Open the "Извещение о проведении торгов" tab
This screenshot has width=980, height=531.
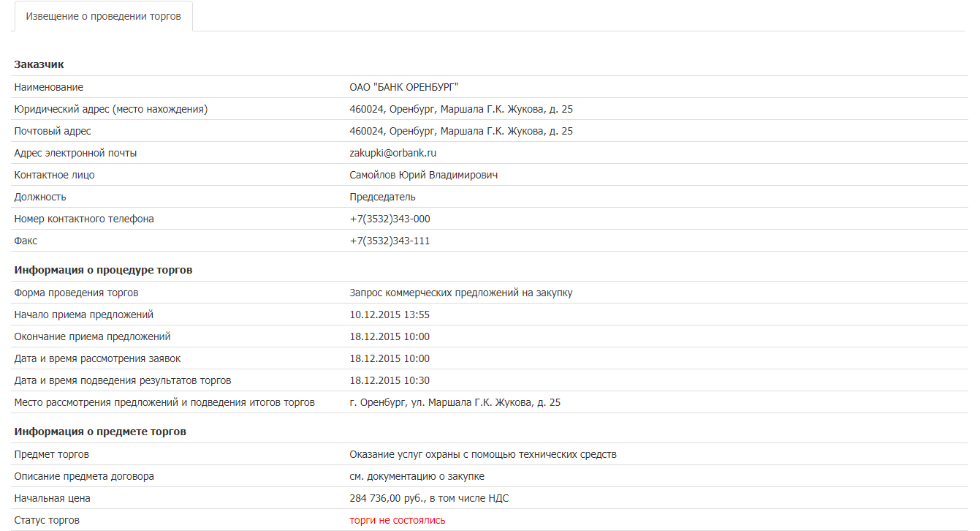click(x=103, y=16)
